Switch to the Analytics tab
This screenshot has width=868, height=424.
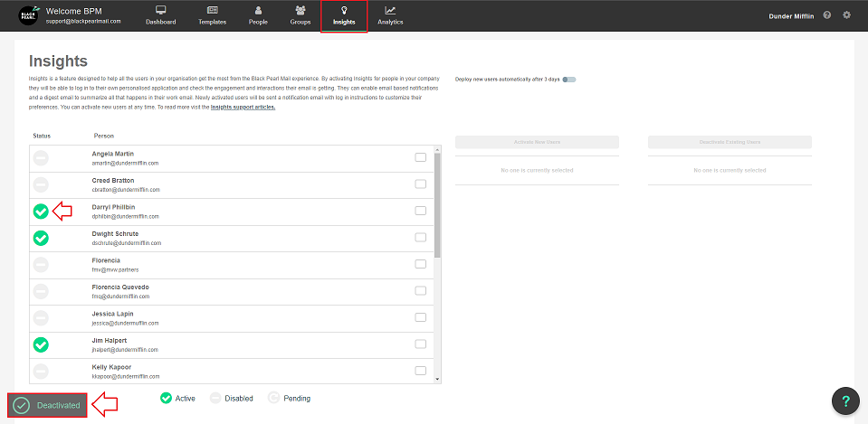tap(390, 15)
